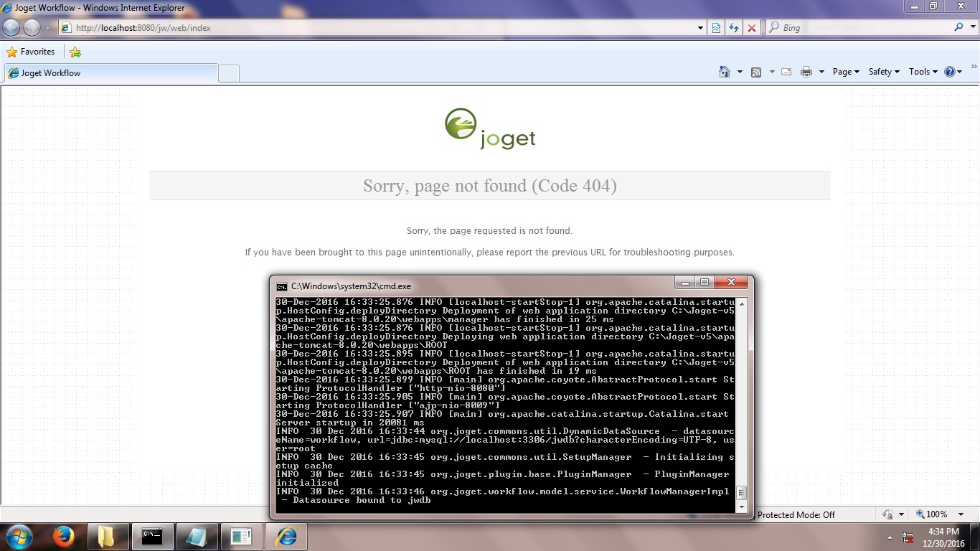Print the page with the printer icon
Image resolution: width=980 pixels, height=551 pixels.
tap(806, 72)
